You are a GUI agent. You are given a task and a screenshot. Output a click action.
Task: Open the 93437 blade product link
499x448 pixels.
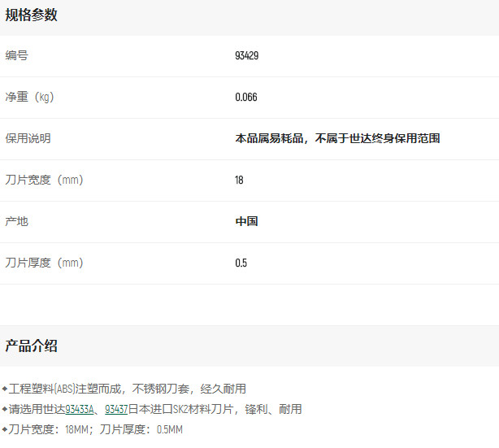(116, 409)
